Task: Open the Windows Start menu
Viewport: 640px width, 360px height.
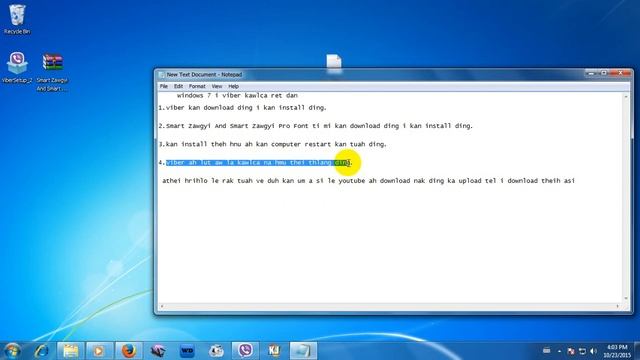Action: (12, 351)
